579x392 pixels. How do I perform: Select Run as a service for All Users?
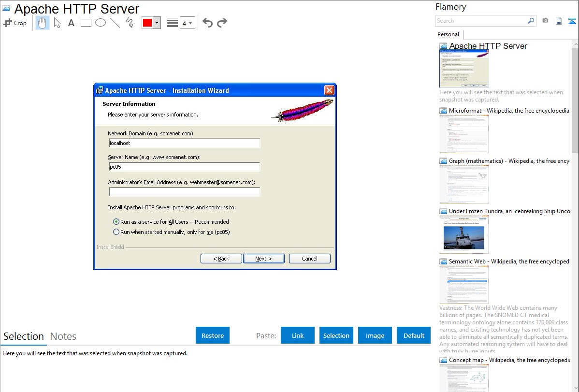click(x=171, y=222)
